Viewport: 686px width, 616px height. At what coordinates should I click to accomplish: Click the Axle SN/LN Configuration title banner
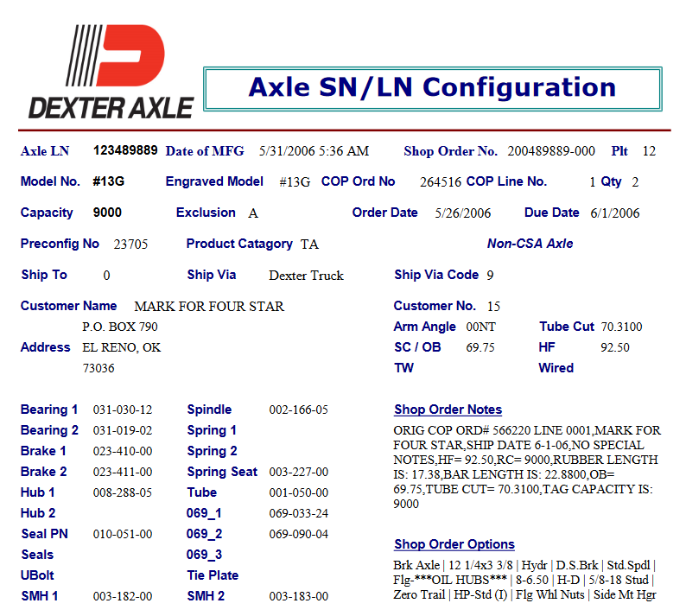[x=432, y=88]
